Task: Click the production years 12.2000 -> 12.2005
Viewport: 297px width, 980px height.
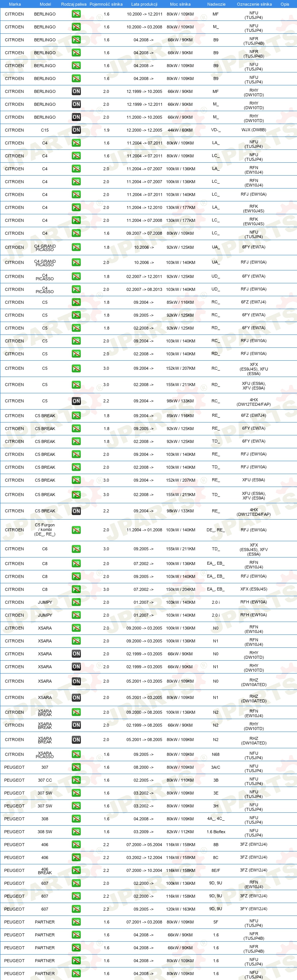Action: pos(144,130)
